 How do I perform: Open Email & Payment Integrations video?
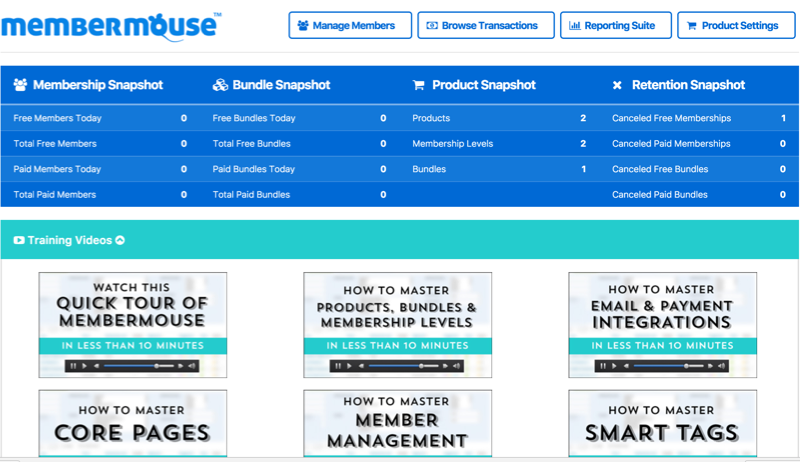tap(662, 325)
